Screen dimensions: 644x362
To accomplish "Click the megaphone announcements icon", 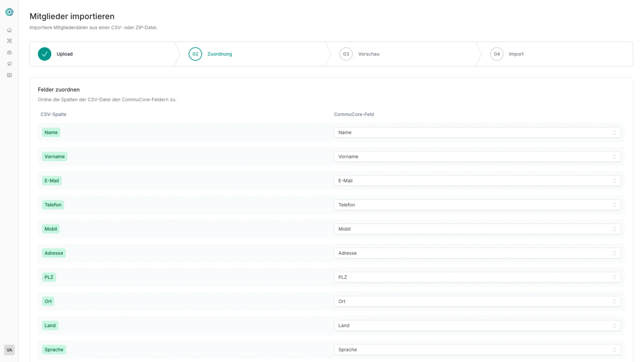I will coord(9,64).
